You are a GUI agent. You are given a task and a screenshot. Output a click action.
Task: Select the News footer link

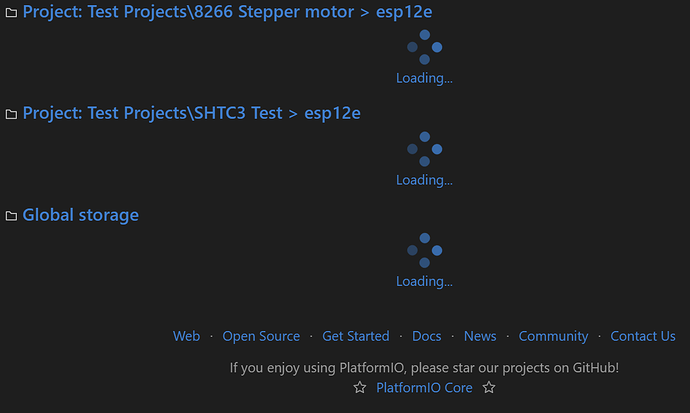pos(480,336)
